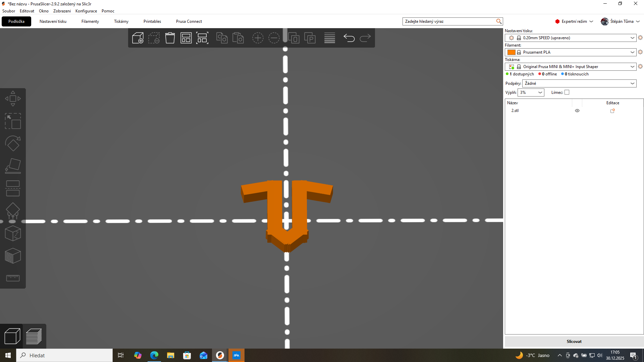The image size is (644, 362).
Task: Open the Okno menu
Action: click(44, 11)
